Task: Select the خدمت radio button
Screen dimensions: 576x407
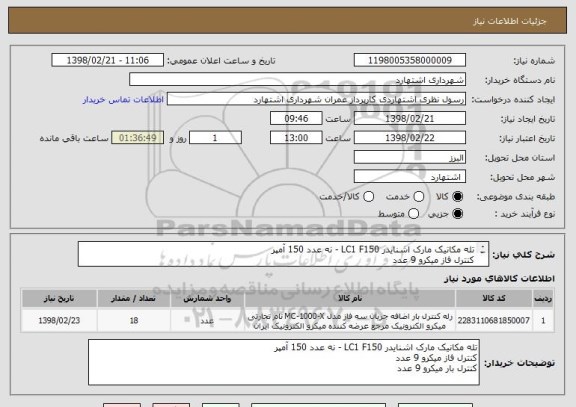Action: coord(419,197)
